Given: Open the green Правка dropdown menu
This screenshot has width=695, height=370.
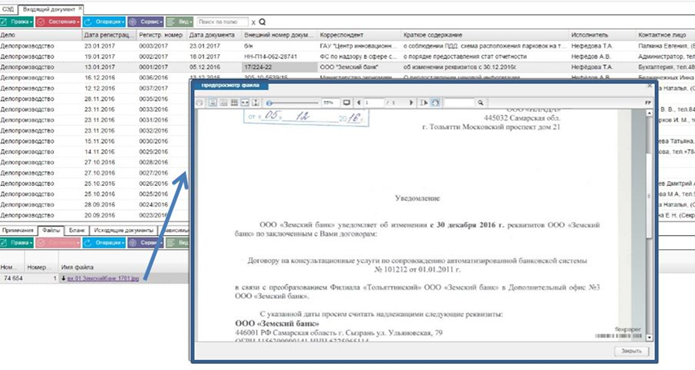Looking at the screenshot, I should [16, 22].
